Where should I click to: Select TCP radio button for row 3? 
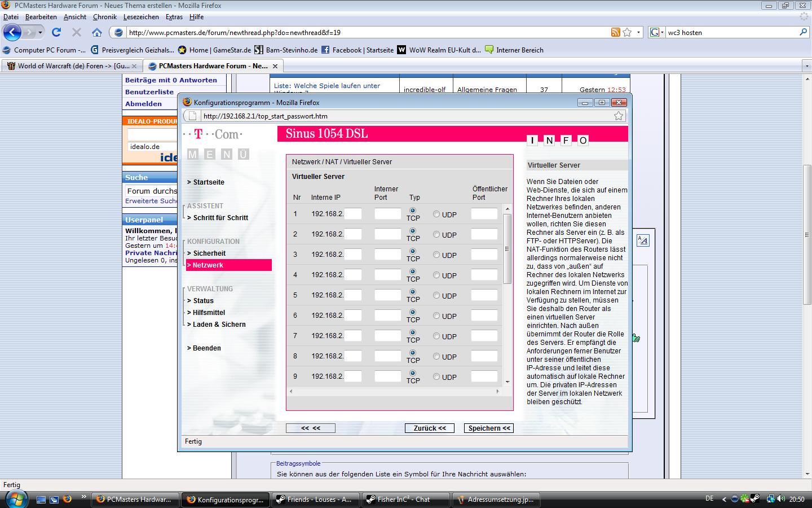413,251
